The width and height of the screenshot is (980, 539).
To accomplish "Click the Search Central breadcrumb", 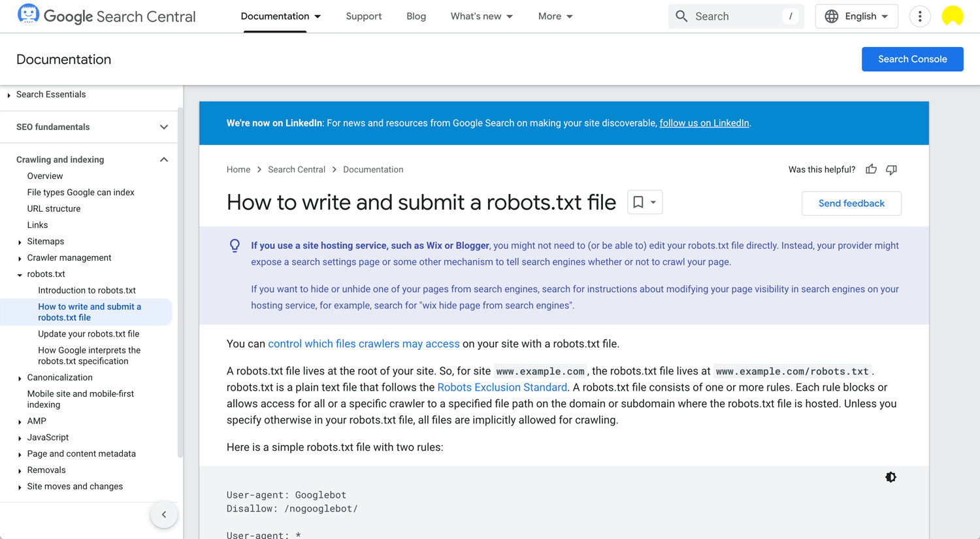I will click(297, 169).
